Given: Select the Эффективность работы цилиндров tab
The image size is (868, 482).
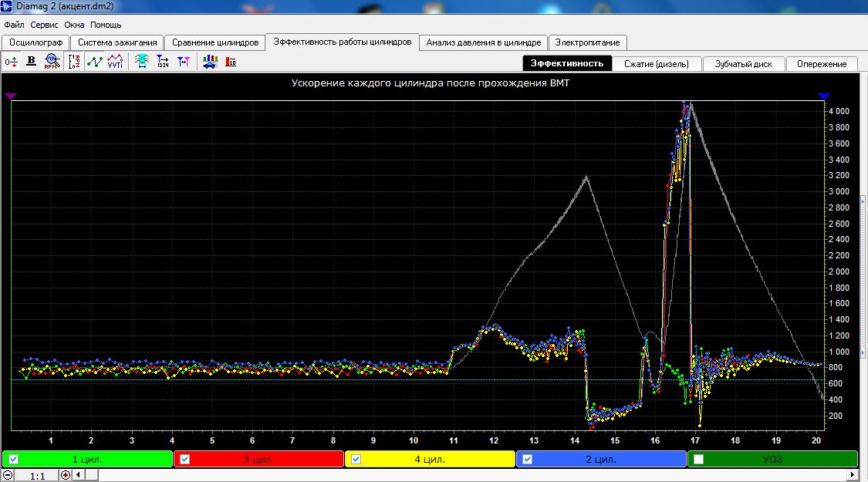Looking at the screenshot, I should (342, 42).
